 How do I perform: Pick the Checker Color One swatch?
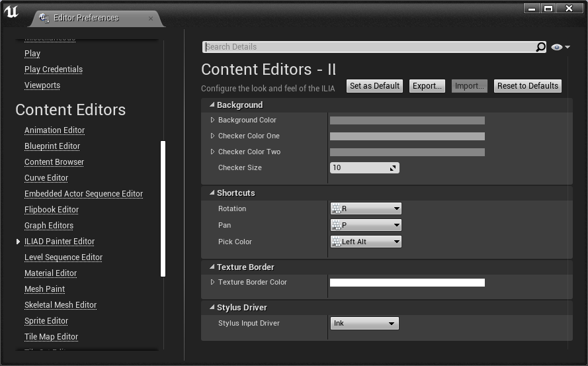[407, 136]
